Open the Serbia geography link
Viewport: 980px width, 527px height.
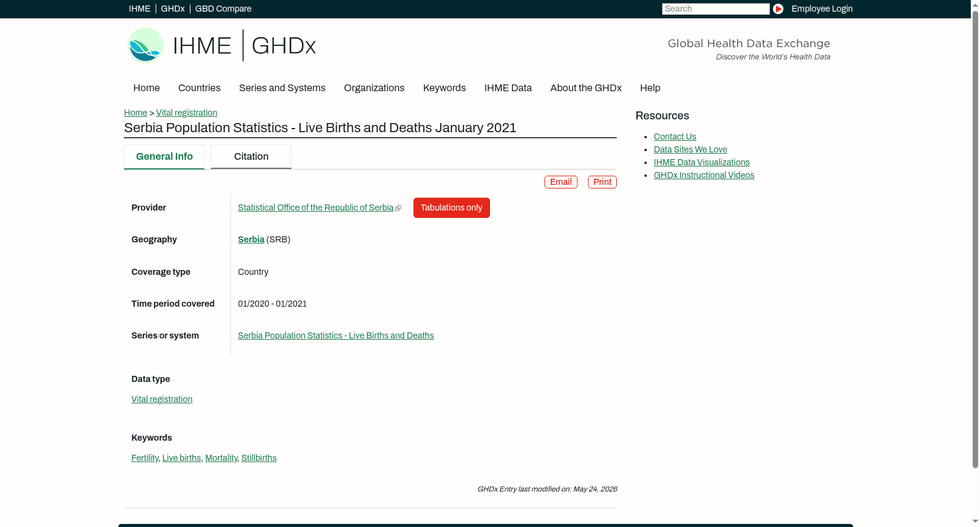pos(251,239)
